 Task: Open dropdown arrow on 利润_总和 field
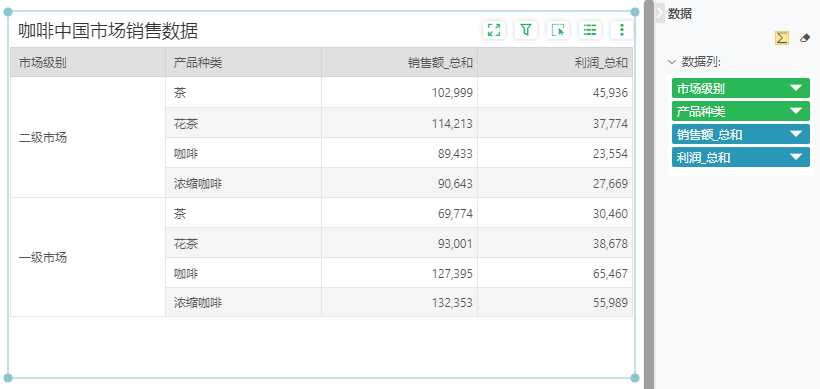[796, 157]
